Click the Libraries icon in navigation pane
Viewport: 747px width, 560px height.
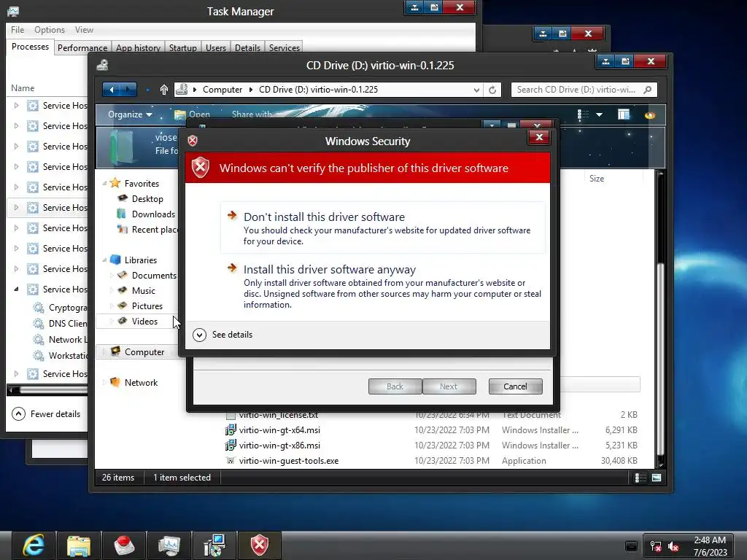pyautogui.click(x=115, y=260)
